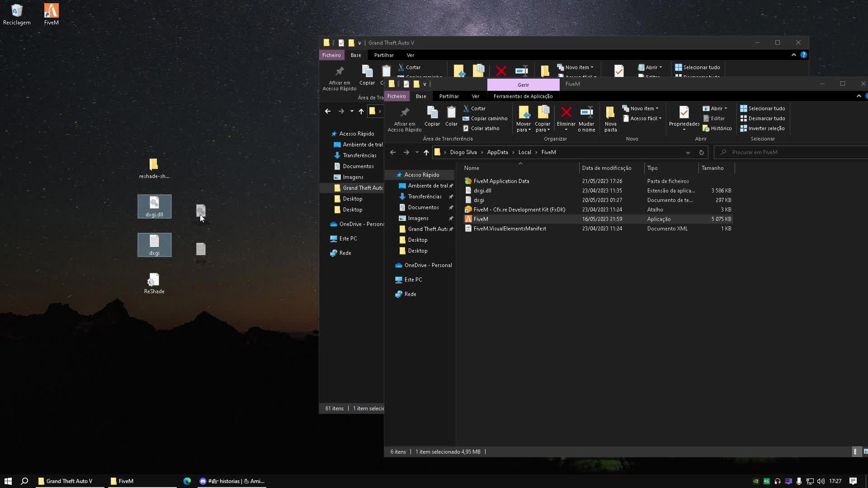Viewport: 868px width, 488px height.
Task: Open Microsoft Edge from taskbar
Action: tap(187, 481)
